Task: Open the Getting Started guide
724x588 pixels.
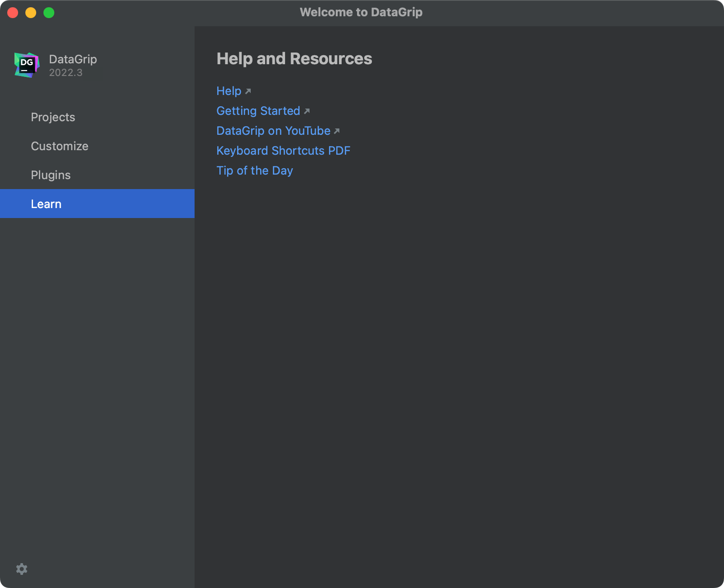Action: pyautogui.click(x=258, y=111)
